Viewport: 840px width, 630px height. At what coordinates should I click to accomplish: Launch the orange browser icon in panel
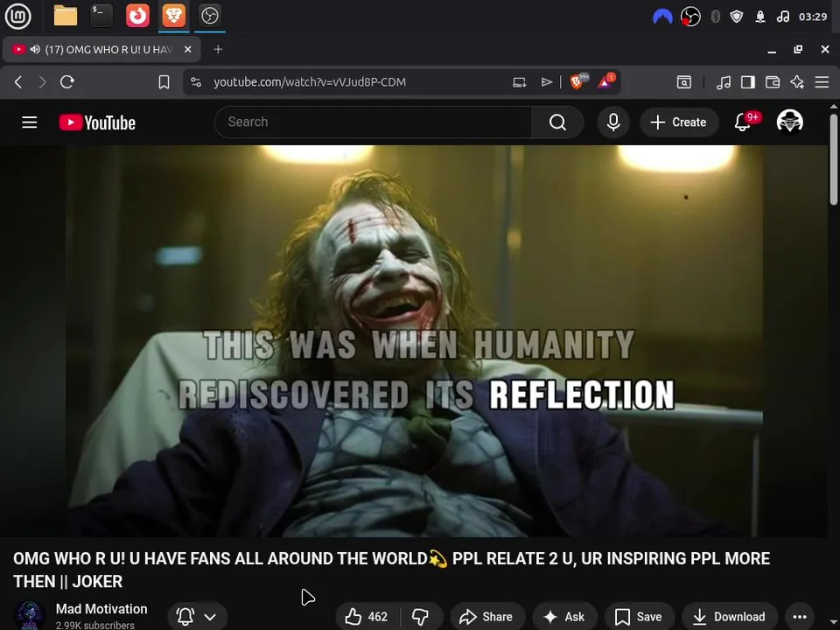(137, 16)
